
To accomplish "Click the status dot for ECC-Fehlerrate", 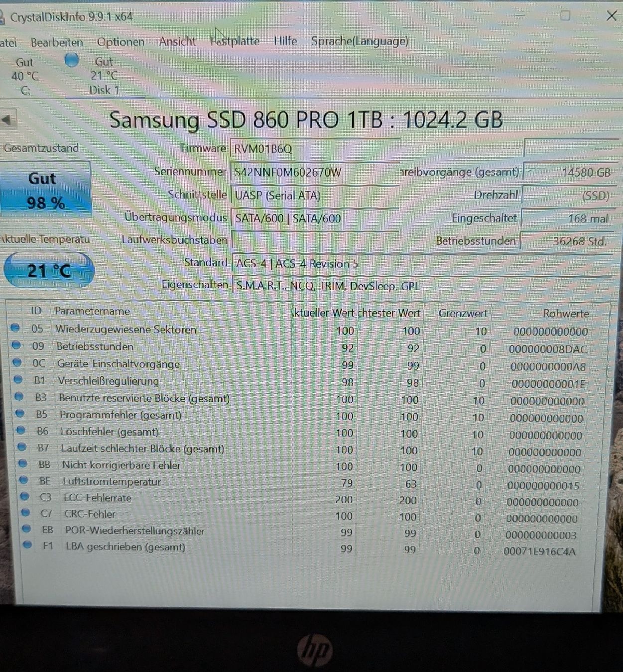I will (25, 496).
